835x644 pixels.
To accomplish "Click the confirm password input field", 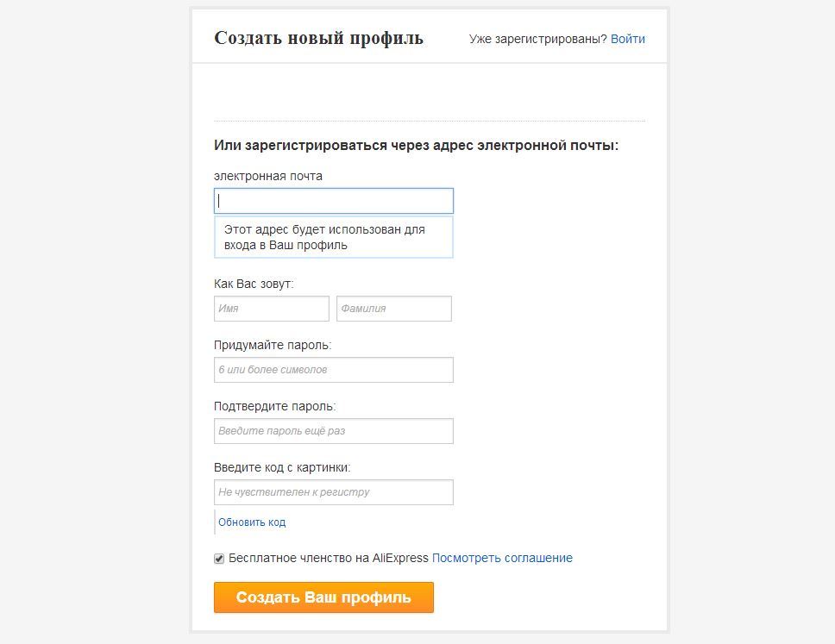I will (333, 431).
